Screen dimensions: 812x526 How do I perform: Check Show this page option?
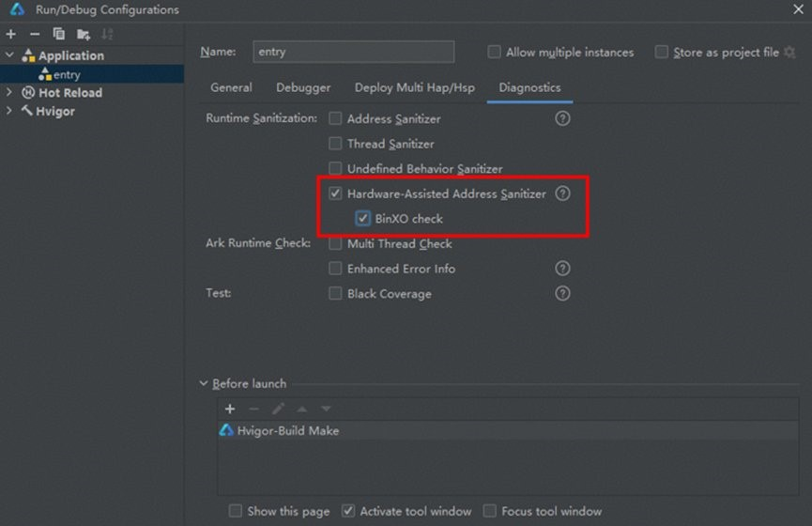[x=235, y=511]
